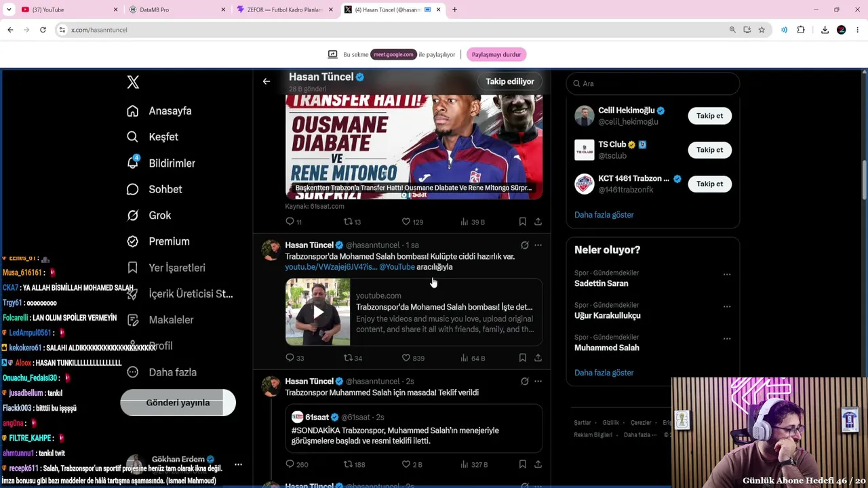Share the Mohamed Salah bombası post

coord(538,358)
